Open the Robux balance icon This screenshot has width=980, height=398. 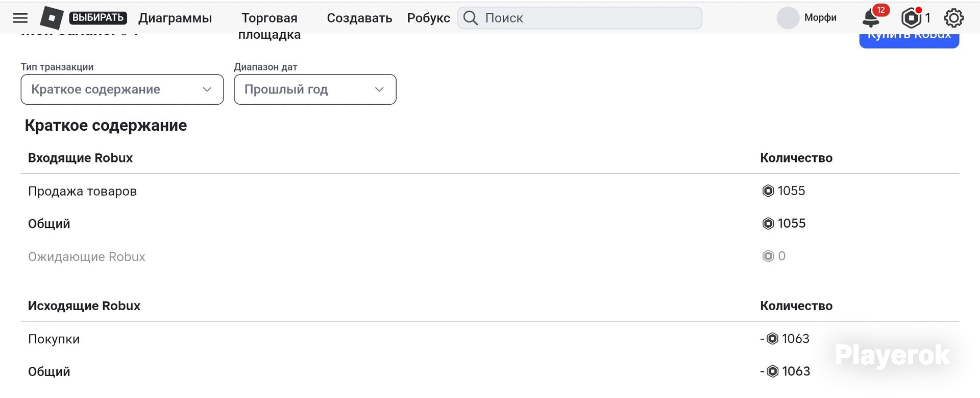point(911,18)
